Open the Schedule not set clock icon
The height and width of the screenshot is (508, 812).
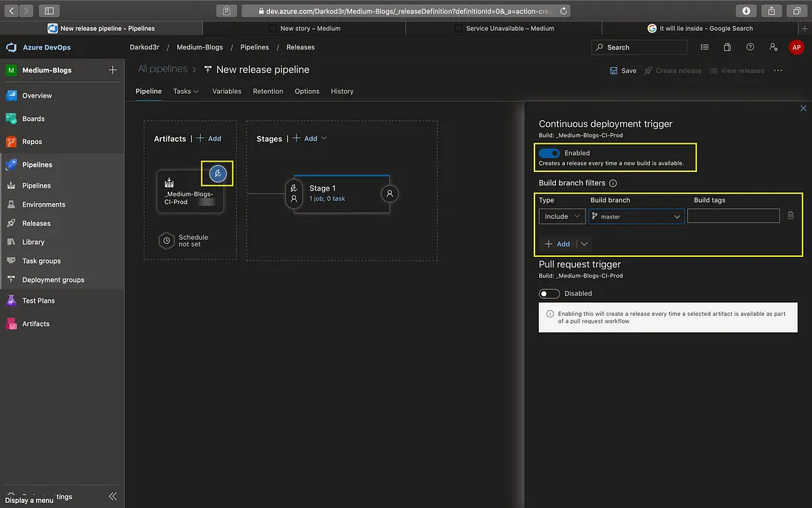(166, 240)
